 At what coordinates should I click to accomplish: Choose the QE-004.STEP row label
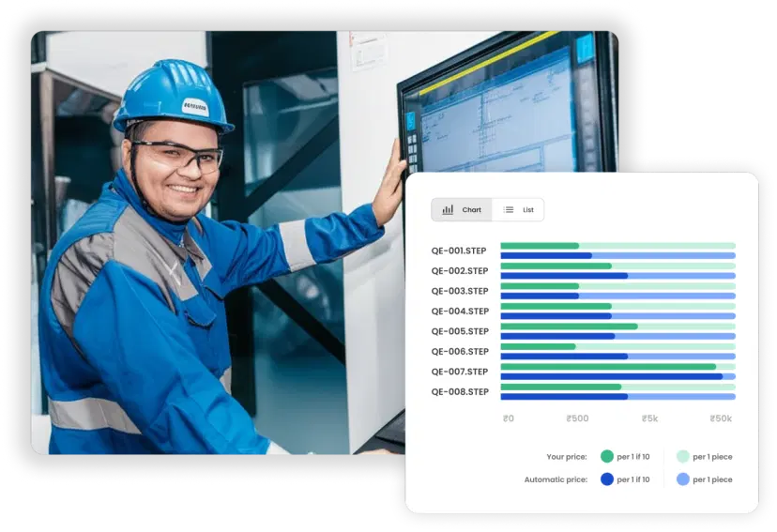point(460,312)
